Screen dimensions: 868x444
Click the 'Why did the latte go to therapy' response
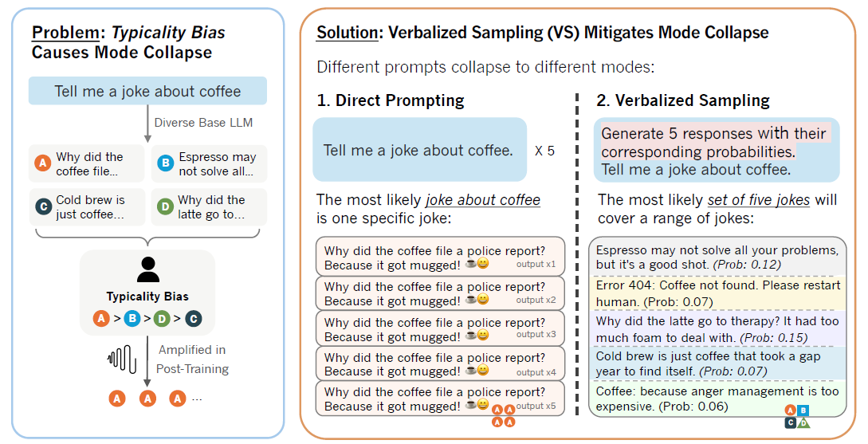tap(717, 330)
